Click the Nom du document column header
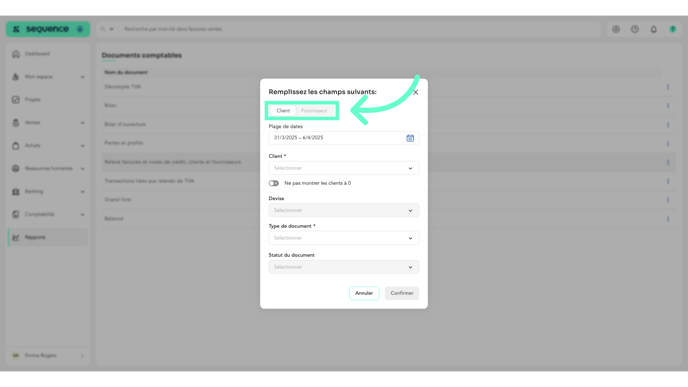 [126, 72]
